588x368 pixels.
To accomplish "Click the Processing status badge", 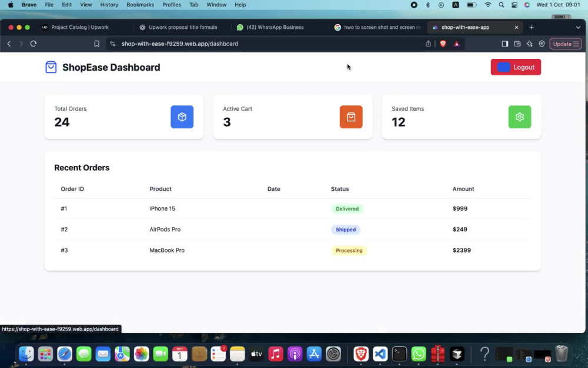I will point(349,250).
